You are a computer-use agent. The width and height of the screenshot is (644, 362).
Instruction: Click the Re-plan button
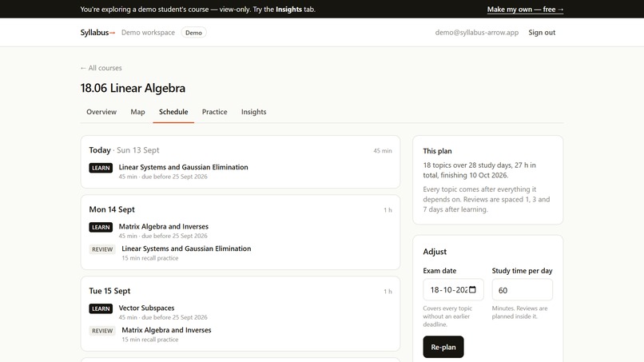point(443,347)
